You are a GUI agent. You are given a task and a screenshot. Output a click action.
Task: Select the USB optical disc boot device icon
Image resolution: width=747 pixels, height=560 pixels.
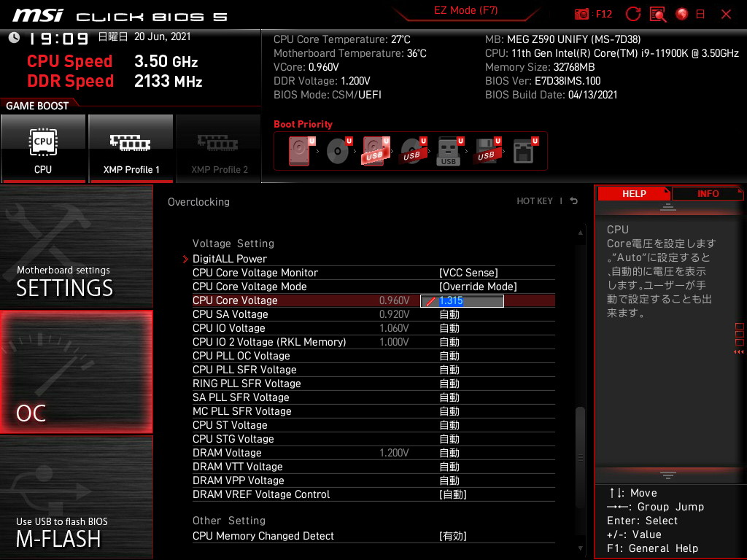pos(414,151)
